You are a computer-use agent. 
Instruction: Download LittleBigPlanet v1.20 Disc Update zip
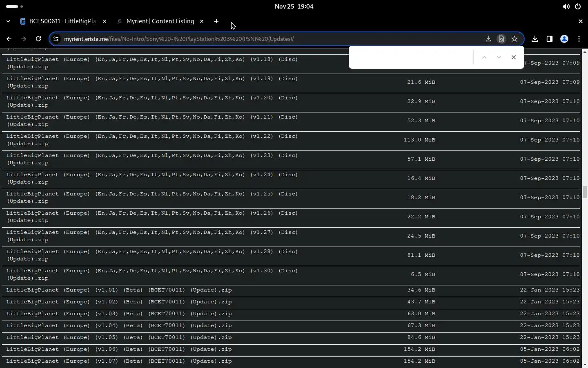152,101
